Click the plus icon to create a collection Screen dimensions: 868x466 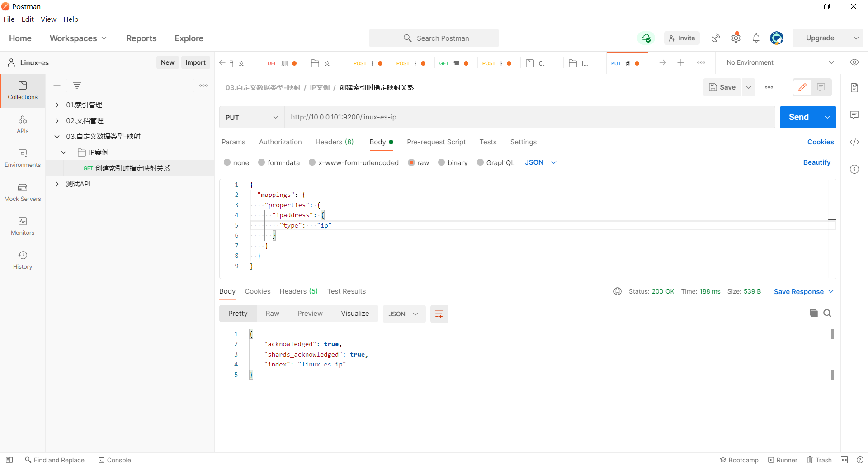(57, 86)
